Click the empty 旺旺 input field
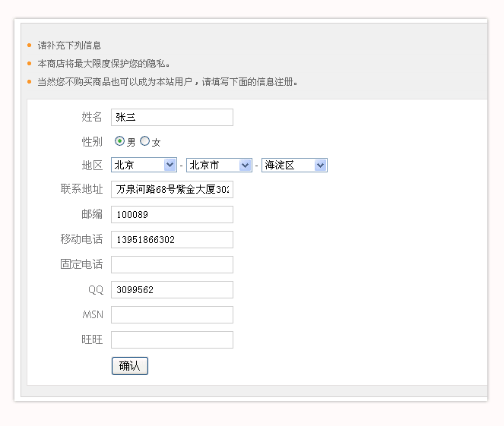 [172, 339]
